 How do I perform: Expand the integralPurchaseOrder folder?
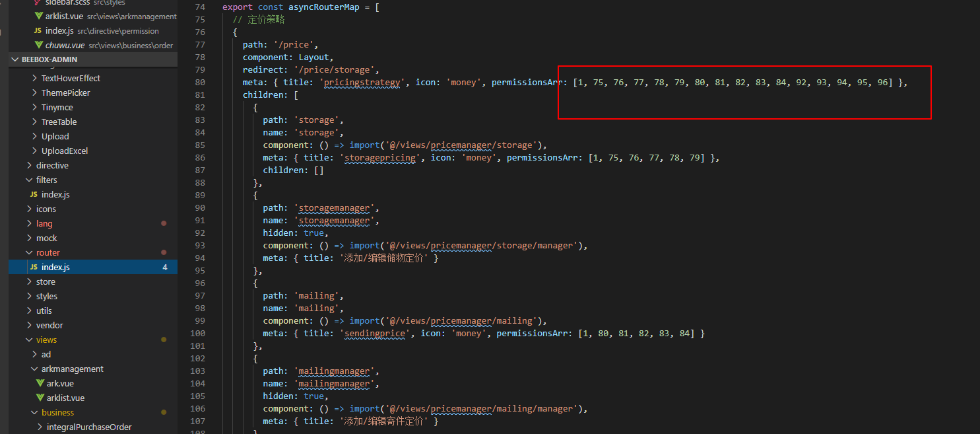(89, 427)
